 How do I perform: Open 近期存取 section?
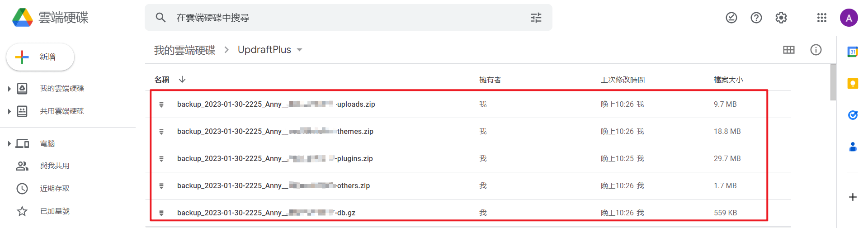55,189
